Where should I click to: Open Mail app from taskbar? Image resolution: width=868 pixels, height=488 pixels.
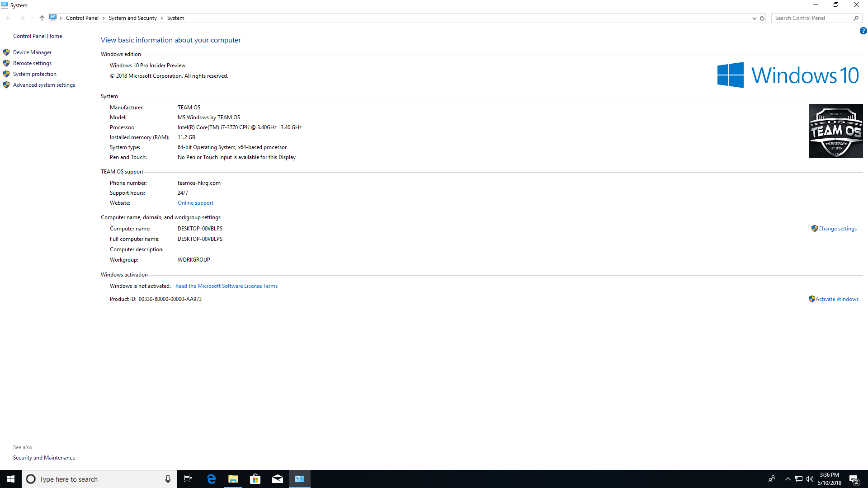(277, 479)
